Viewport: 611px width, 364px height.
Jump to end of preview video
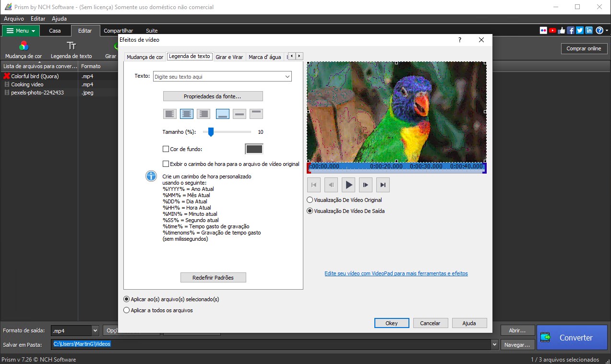pos(383,185)
